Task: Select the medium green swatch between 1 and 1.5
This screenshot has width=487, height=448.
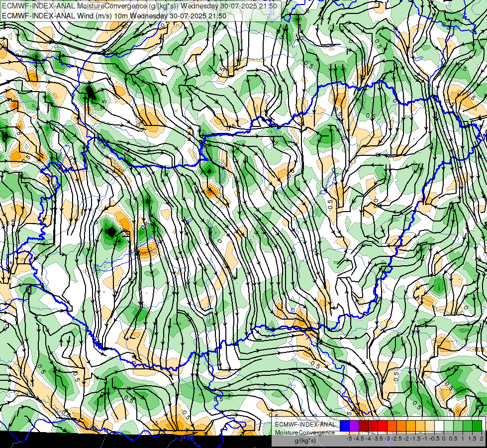Action: click(x=468, y=426)
